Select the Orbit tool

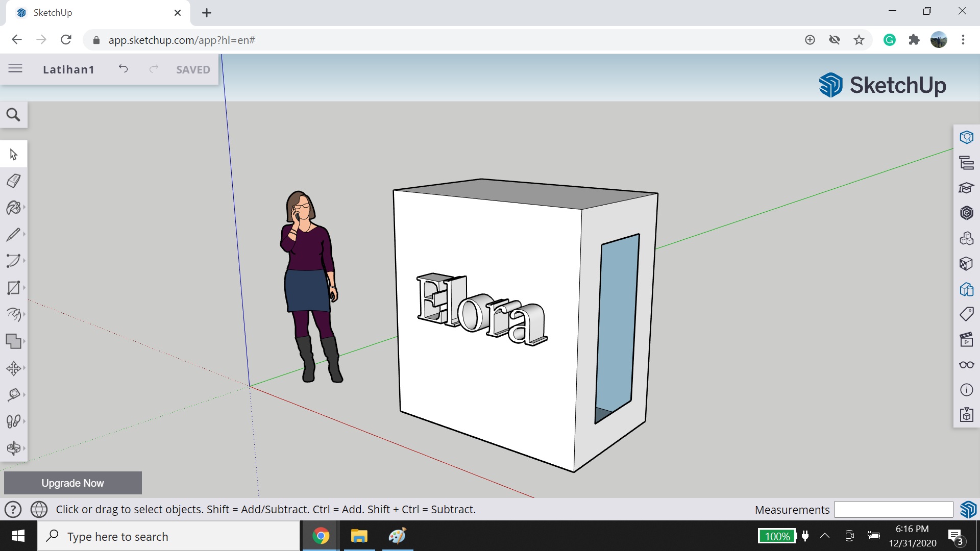point(13,448)
